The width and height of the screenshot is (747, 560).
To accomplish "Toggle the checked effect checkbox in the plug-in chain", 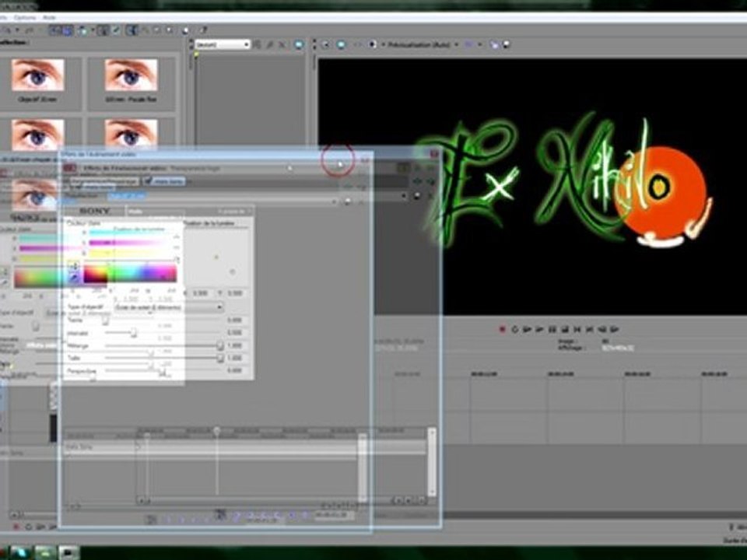I will click(x=148, y=181).
